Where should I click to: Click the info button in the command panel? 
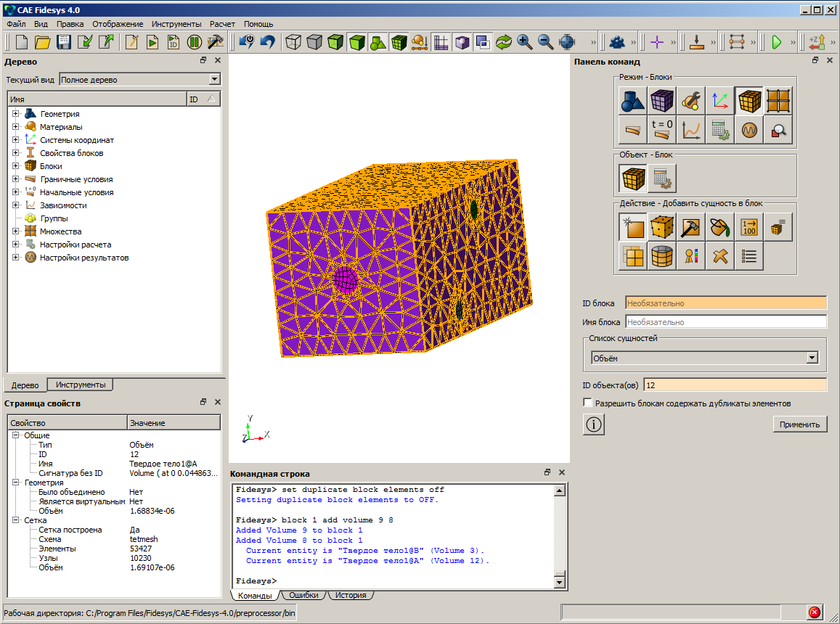(594, 424)
